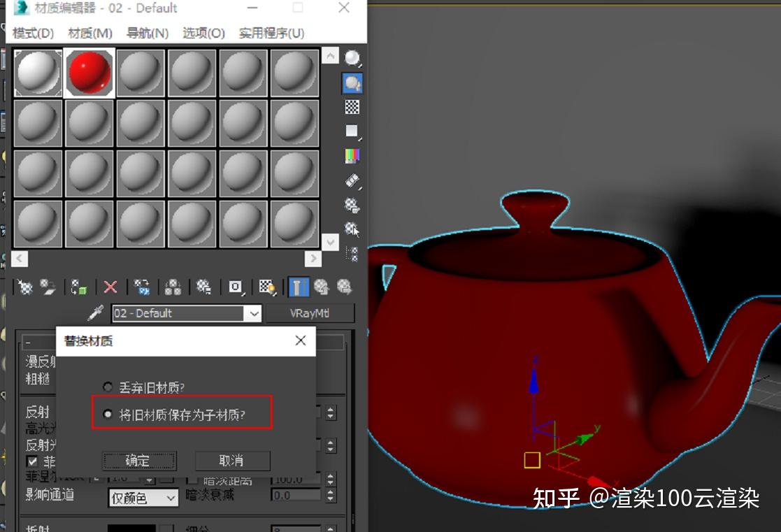Click the Background checker icon on side toolbar
781x532 pixels.
[x=352, y=106]
